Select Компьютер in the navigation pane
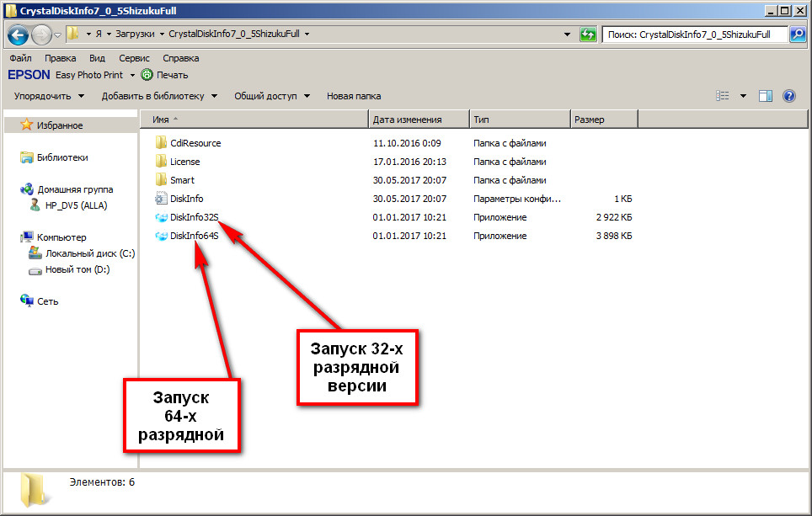Viewport: 812px width, 516px height. 61,237
